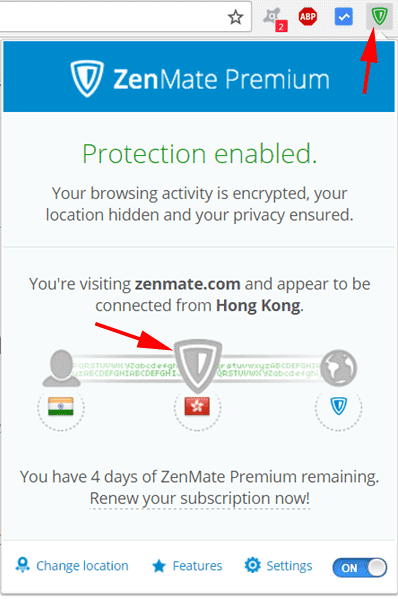
Task: Select the India flag location icon
Action: [x=61, y=406]
